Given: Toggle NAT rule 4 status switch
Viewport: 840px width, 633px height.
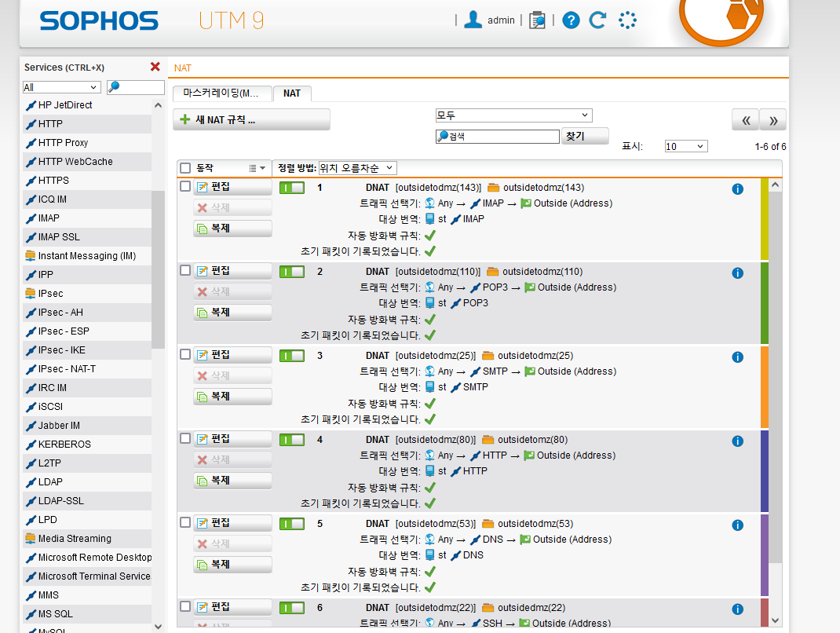Looking at the screenshot, I should (292, 440).
